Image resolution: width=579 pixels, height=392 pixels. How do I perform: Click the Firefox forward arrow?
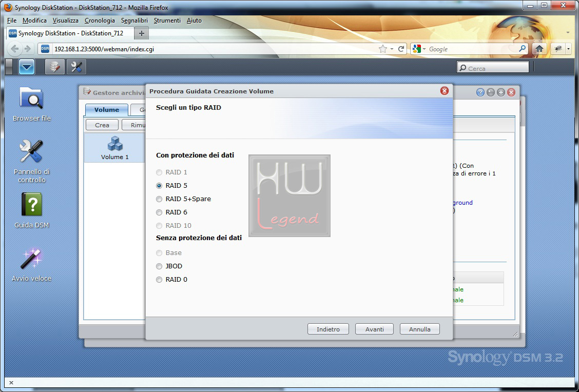pyautogui.click(x=28, y=49)
